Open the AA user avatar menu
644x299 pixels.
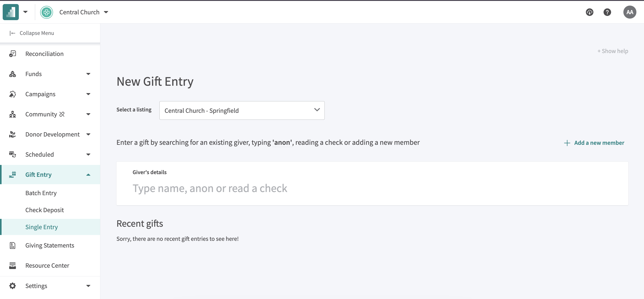point(629,12)
